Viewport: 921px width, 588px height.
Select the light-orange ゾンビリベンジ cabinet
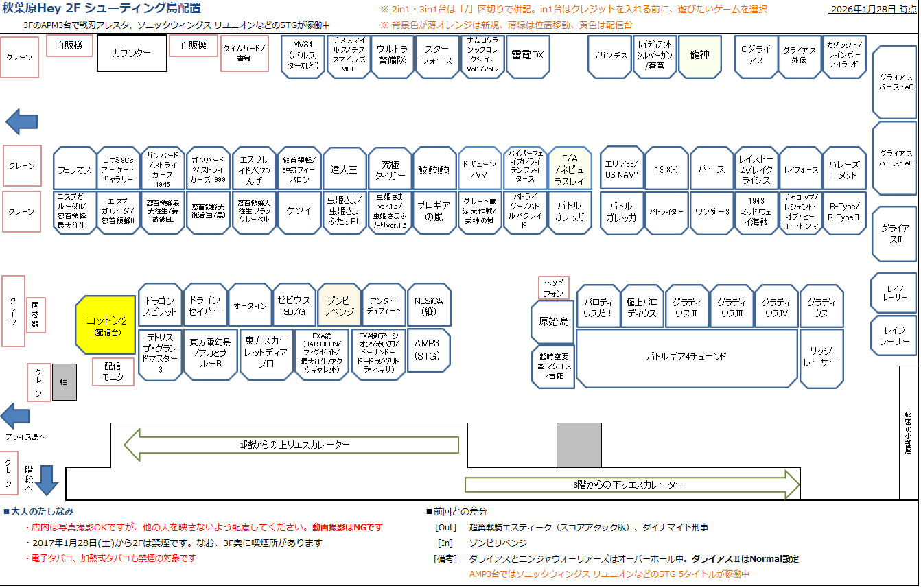(x=339, y=305)
